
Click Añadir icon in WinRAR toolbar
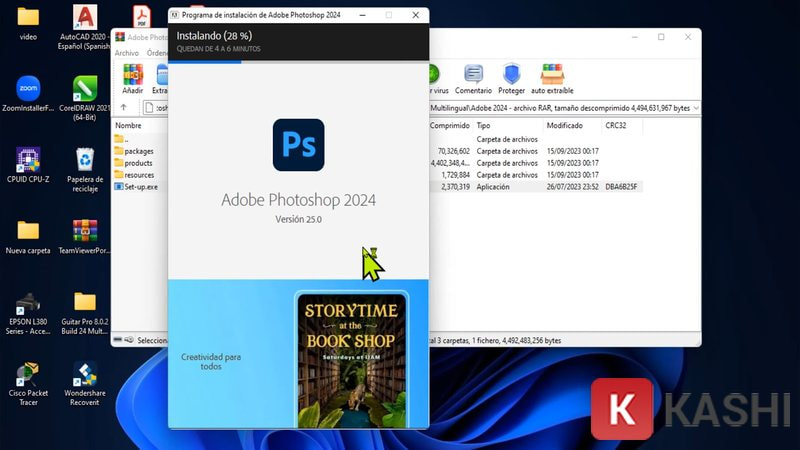133,79
